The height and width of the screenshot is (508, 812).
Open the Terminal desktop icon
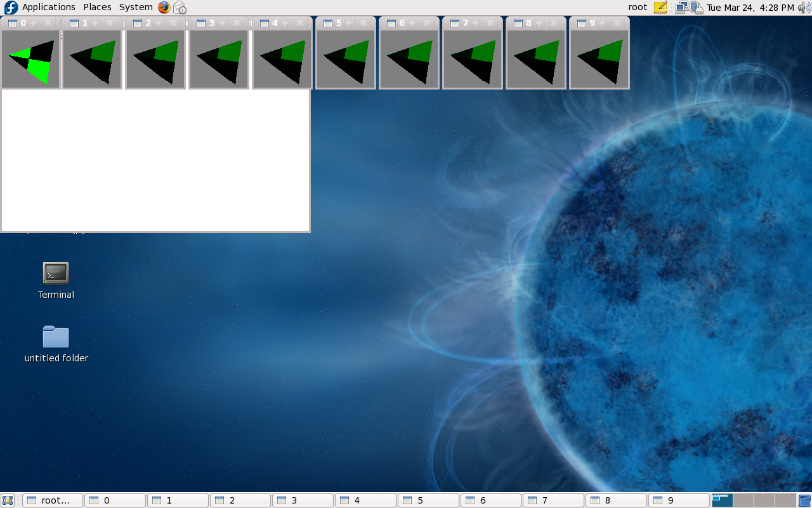[56, 273]
